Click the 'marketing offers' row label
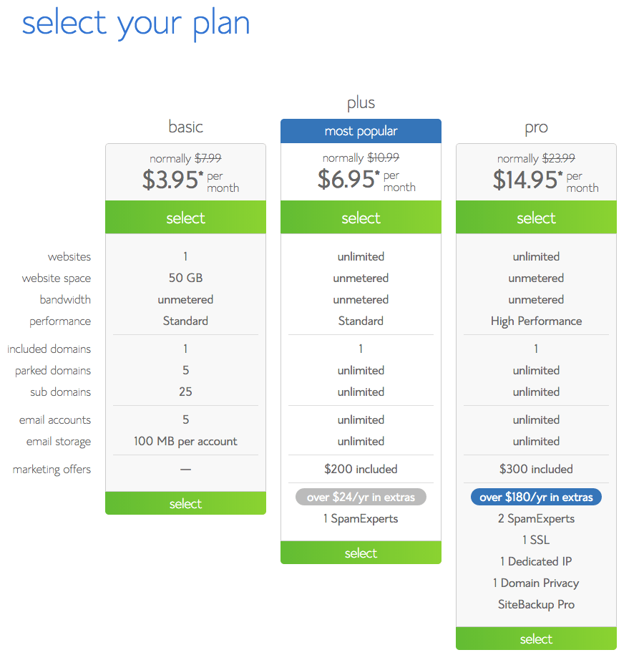 tap(52, 469)
